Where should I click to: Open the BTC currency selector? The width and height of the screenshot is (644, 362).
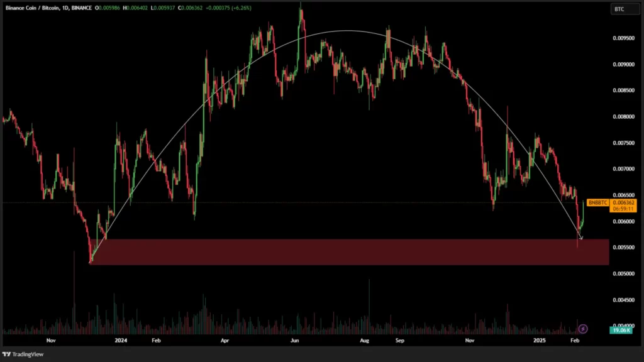pyautogui.click(x=625, y=9)
